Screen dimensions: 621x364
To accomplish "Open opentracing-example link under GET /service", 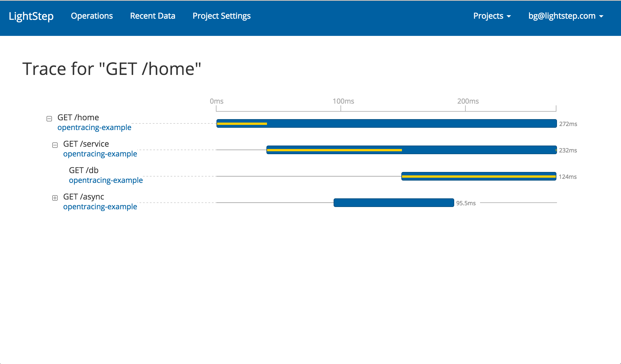I will click(100, 154).
